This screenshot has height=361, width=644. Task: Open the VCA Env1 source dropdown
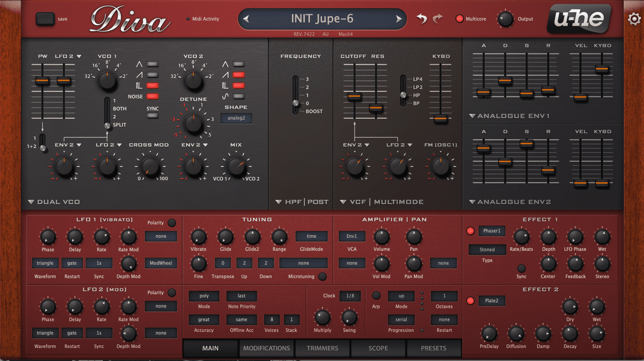[352, 236]
